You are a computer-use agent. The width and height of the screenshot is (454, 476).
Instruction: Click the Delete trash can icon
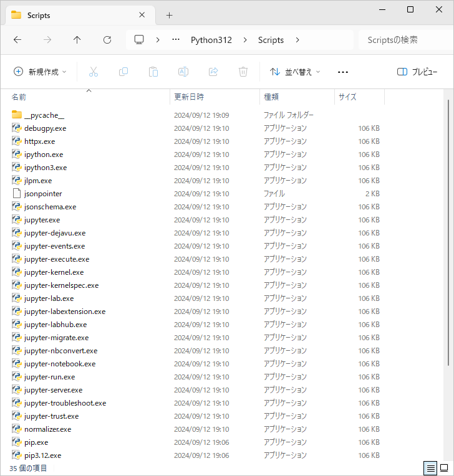pos(243,72)
